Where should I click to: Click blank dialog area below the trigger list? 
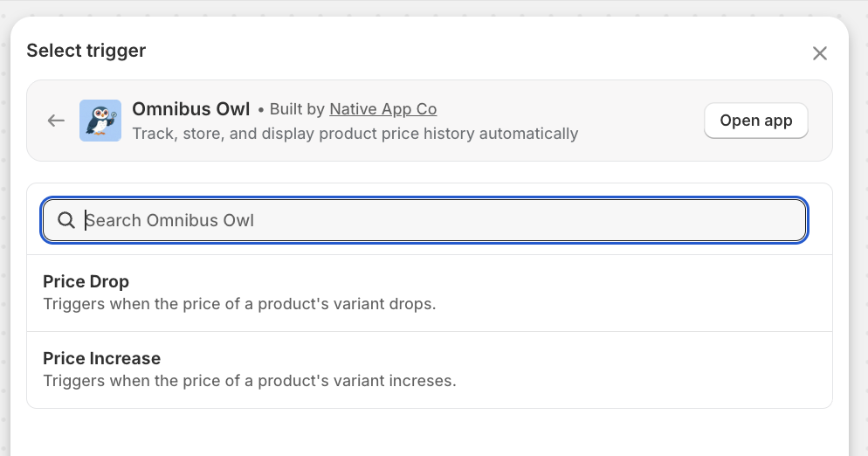click(428, 432)
